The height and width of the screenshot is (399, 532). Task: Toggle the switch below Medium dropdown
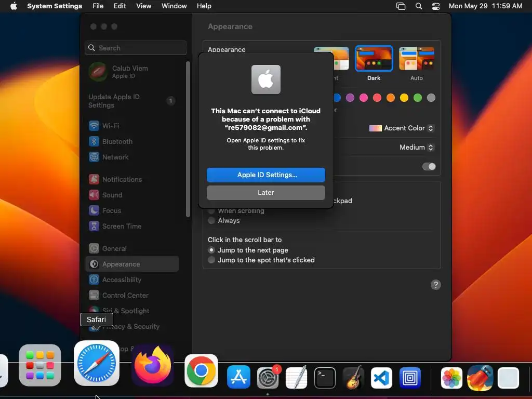pos(429,166)
